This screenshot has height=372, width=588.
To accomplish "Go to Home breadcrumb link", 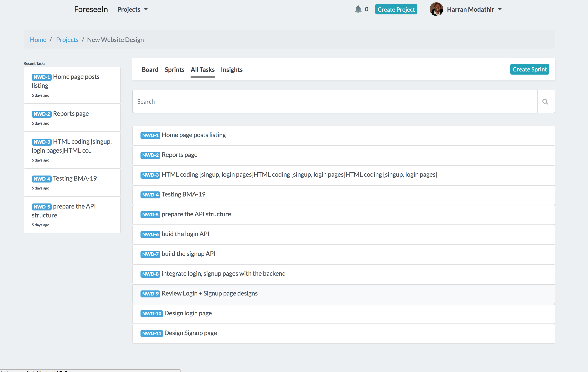I will (38, 40).
